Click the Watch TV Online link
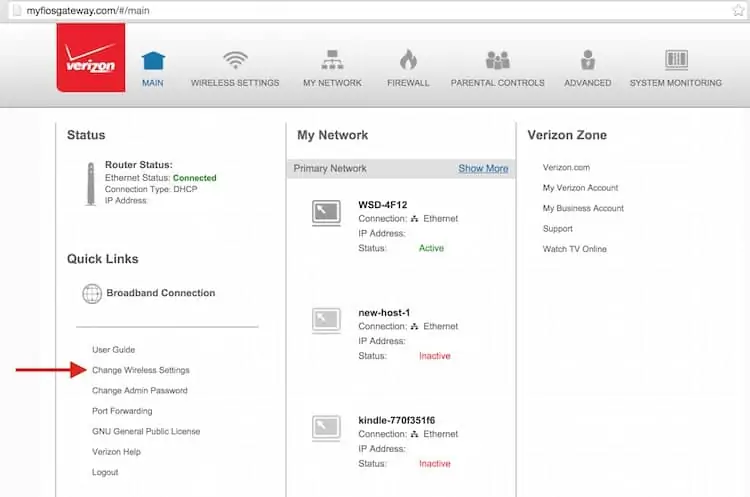Image resolution: width=750 pixels, height=497 pixels. [574, 249]
